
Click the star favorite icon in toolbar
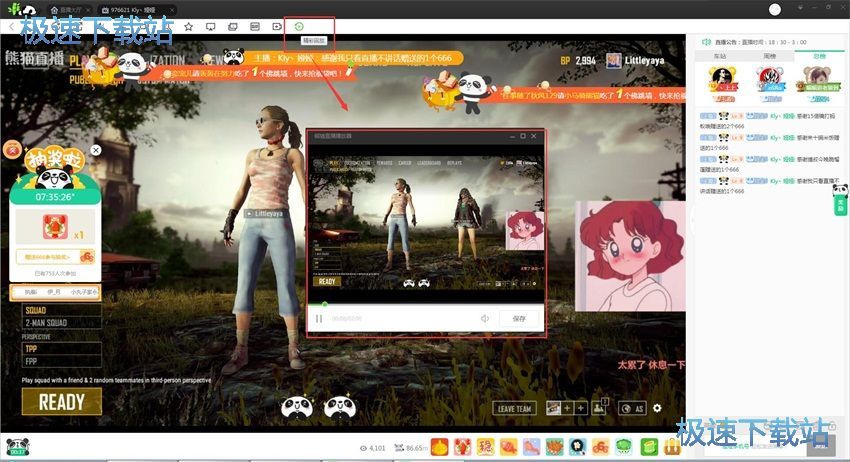[188, 27]
